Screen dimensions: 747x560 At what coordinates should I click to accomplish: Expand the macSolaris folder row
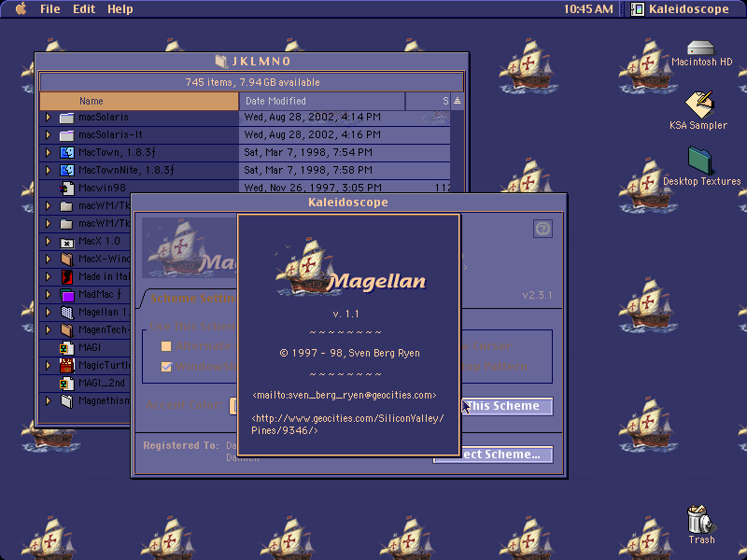point(49,118)
